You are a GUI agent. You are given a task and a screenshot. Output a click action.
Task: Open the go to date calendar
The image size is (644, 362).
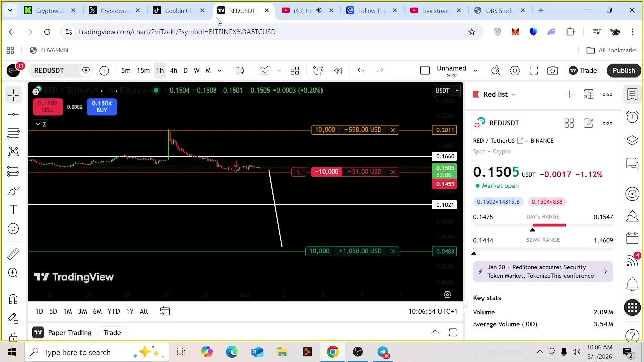point(165,312)
